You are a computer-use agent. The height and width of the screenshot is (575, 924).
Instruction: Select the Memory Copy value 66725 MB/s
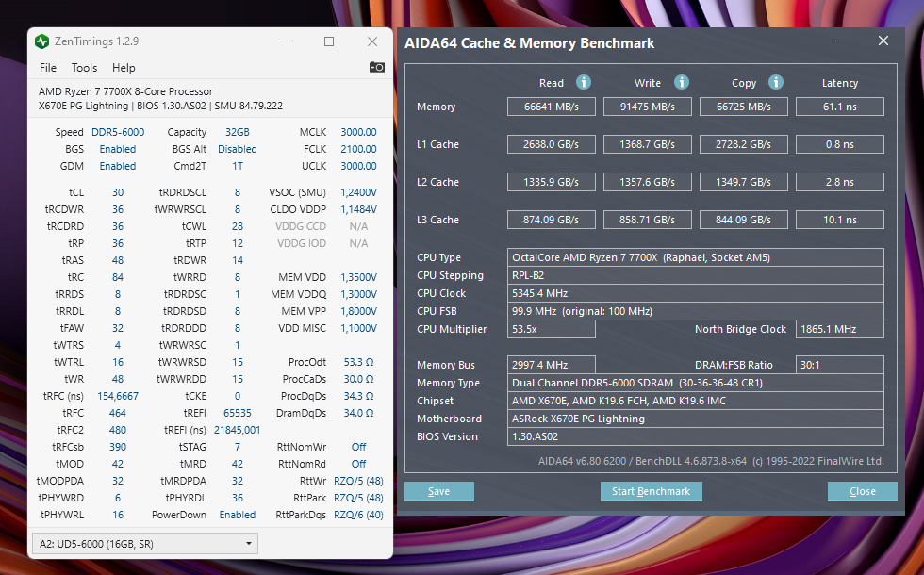(744, 107)
